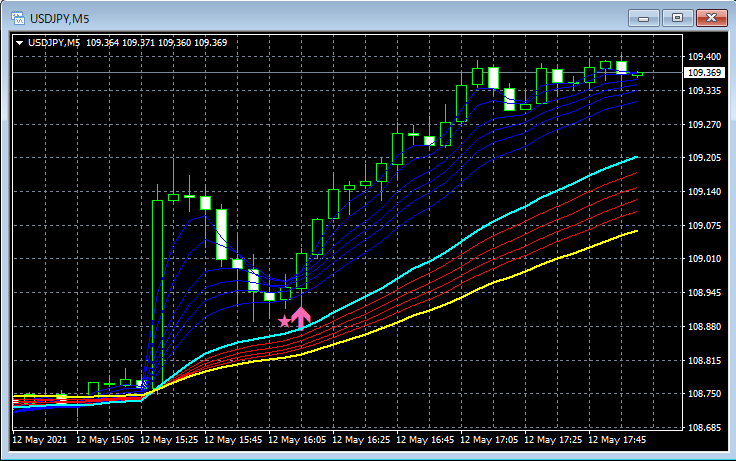Click price scale label 109.205
736x461 pixels.
coord(704,158)
